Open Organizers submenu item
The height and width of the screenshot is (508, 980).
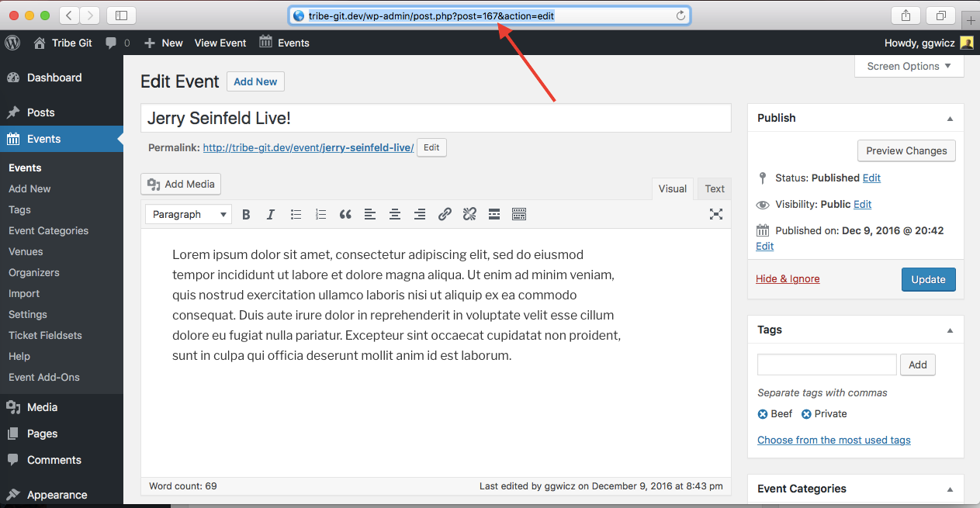tap(34, 272)
